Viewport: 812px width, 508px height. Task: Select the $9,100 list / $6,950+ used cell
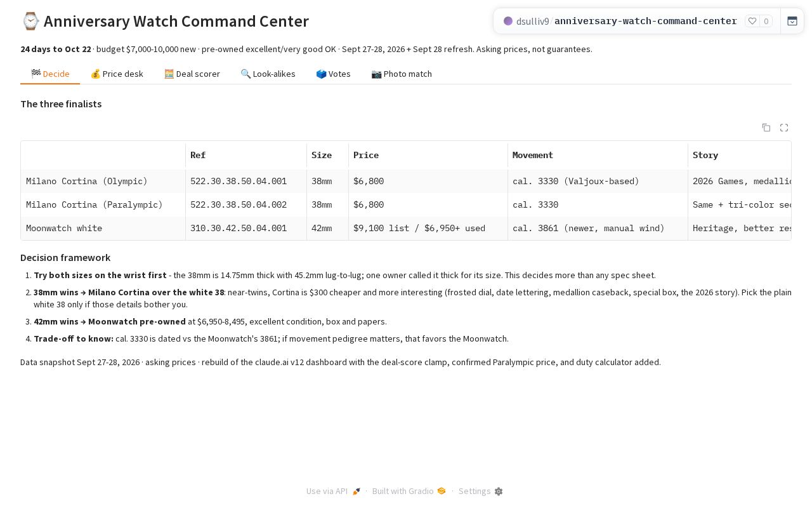pyautogui.click(x=428, y=229)
